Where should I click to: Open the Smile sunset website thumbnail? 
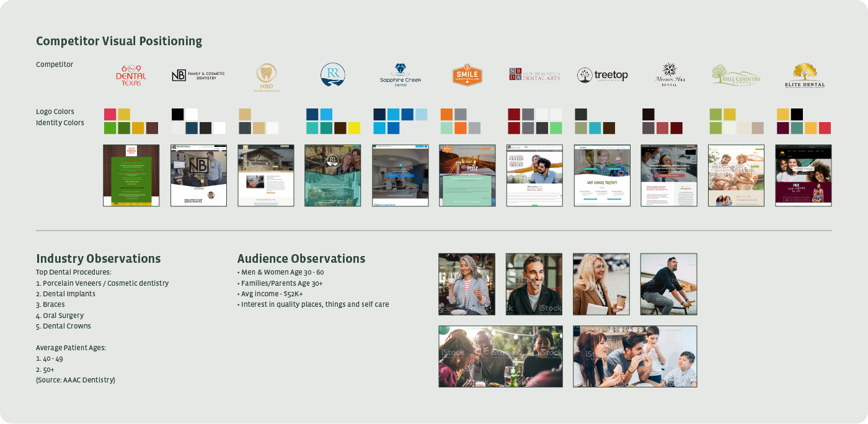coord(467,175)
